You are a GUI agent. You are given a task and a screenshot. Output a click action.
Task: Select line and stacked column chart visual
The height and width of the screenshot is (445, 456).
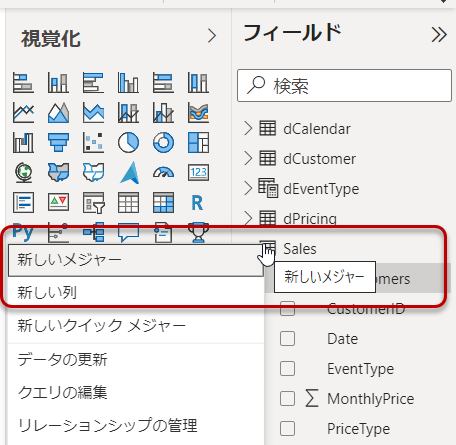click(x=128, y=113)
